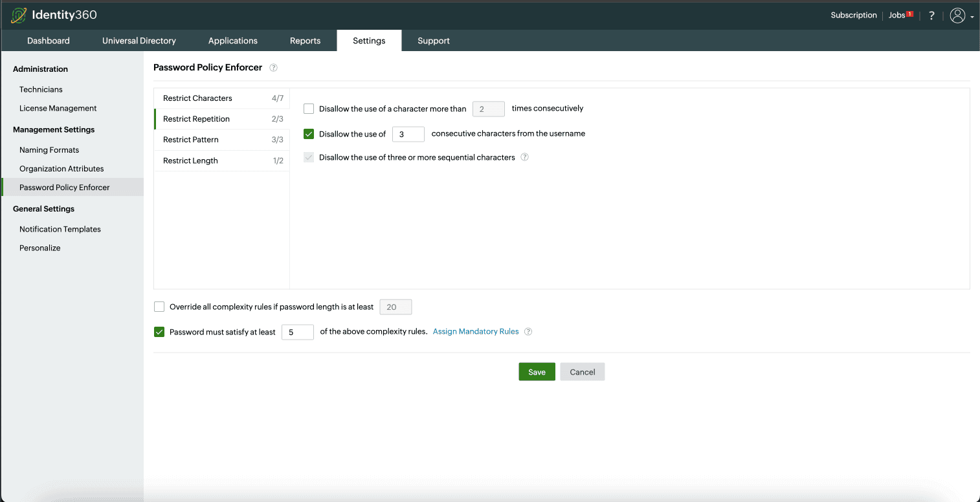This screenshot has height=502, width=980.
Task: Save the password policy settings
Action: pyautogui.click(x=537, y=372)
